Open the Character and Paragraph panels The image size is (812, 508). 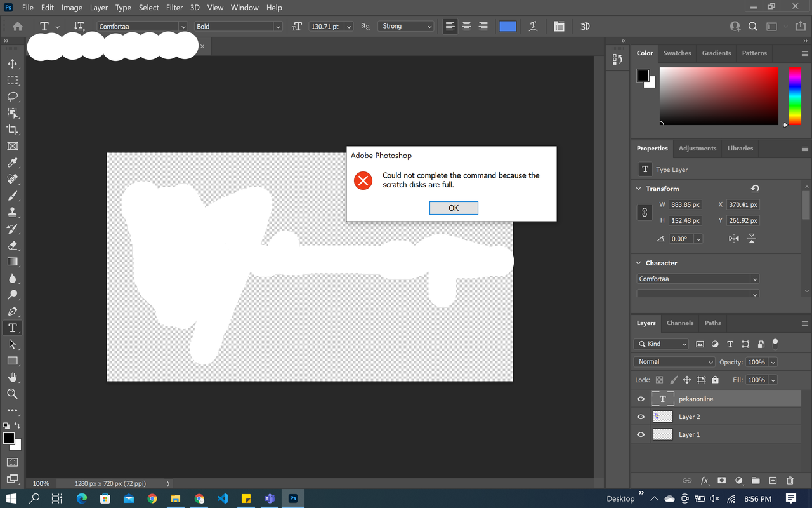click(x=559, y=27)
